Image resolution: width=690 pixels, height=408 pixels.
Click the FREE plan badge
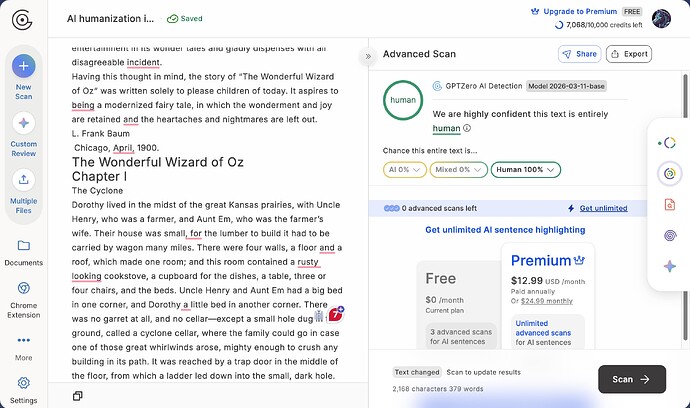click(x=632, y=11)
